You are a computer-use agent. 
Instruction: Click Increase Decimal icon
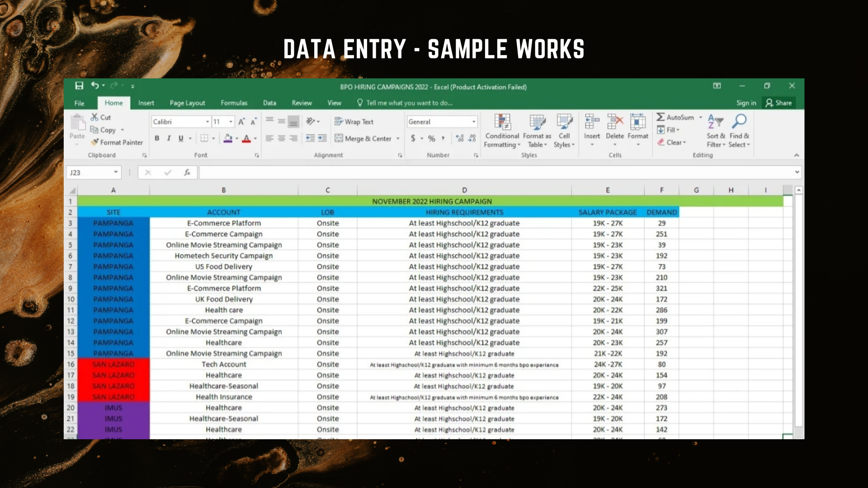click(x=460, y=138)
